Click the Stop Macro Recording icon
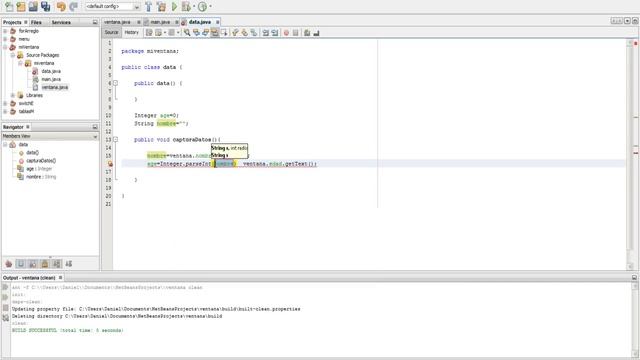 [296, 33]
